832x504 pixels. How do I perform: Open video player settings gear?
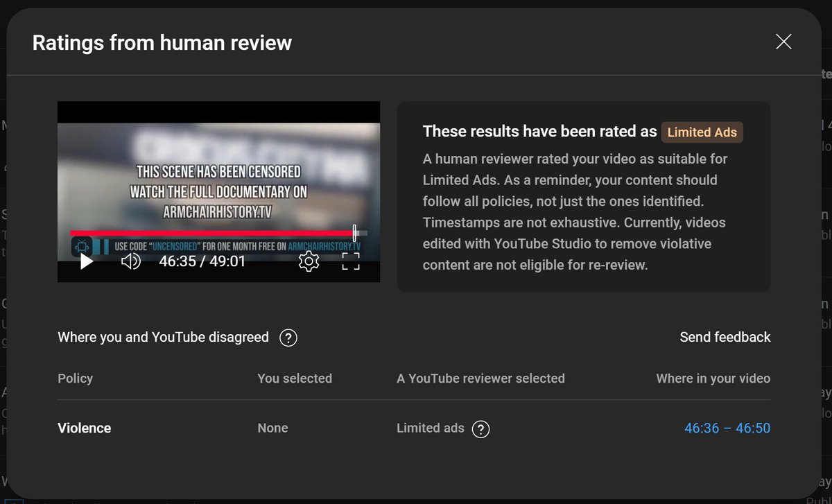pos(309,261)
